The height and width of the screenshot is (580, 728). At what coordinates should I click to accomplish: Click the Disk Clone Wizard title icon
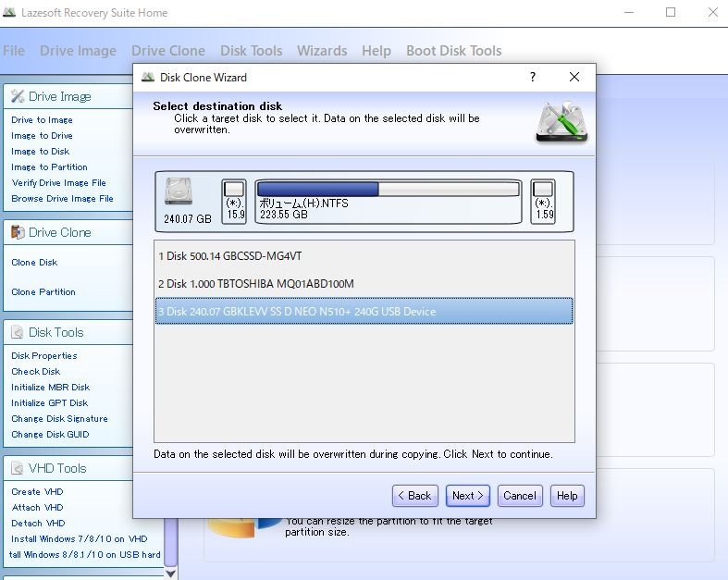click(148, 77)
